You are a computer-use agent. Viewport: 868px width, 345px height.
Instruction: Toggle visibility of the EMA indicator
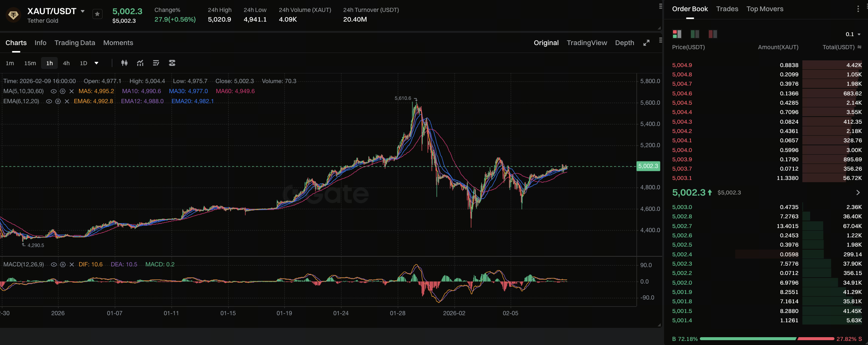49,101
